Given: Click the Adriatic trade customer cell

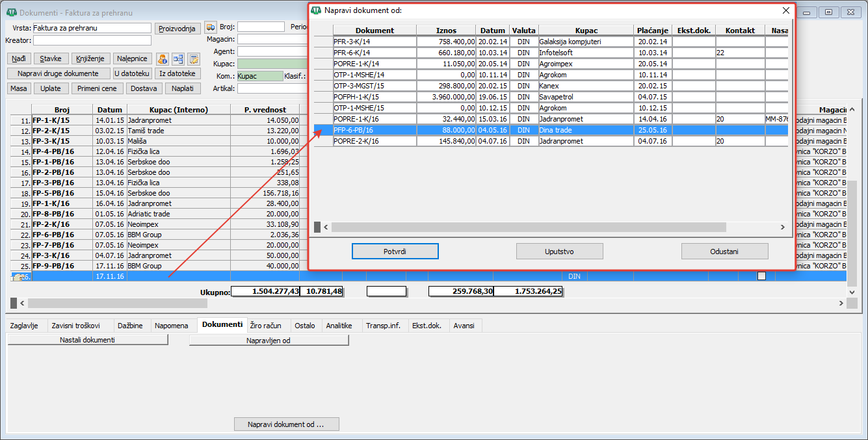Looking at the screenshot, I should click(x=179, y=214).
